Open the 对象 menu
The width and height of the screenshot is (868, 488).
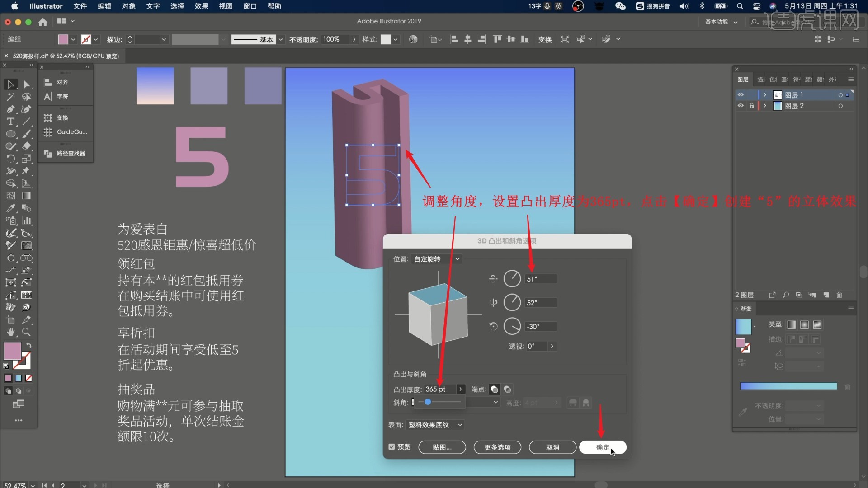(x=128, y=6)
